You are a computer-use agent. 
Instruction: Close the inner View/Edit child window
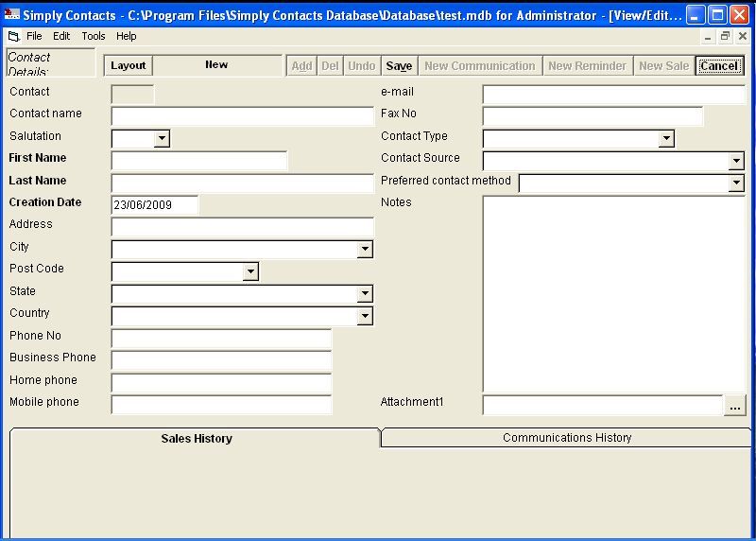[x=743, y=36]
